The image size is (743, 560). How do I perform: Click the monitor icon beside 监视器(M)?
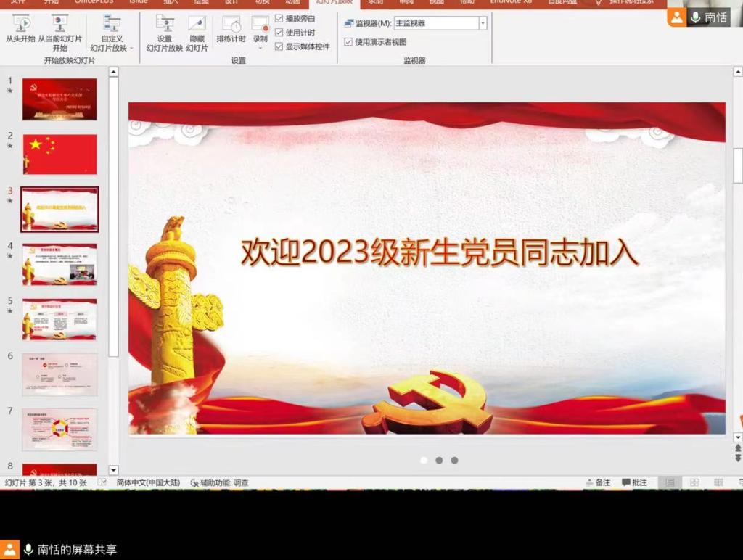tap(349, 22)
